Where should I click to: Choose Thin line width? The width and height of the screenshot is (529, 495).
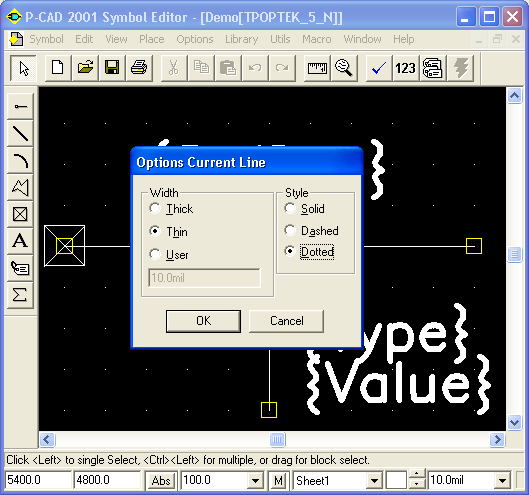(x=169, y=232)
